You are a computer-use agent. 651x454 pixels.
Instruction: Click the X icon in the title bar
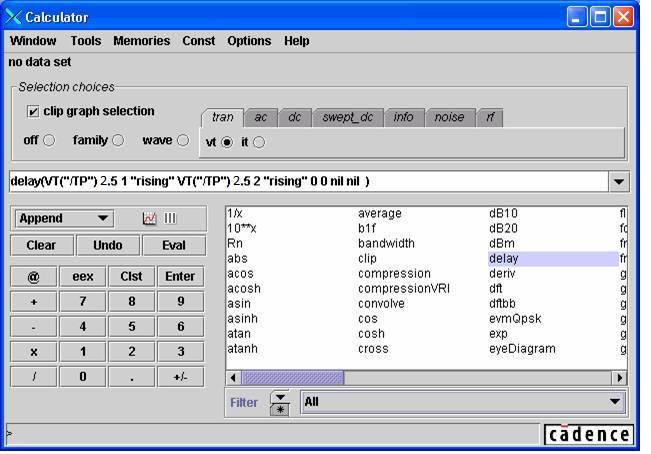(x=14, y=17)
